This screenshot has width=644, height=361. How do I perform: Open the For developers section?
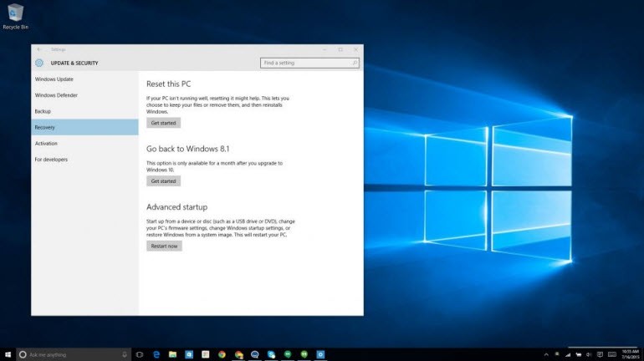51,159
